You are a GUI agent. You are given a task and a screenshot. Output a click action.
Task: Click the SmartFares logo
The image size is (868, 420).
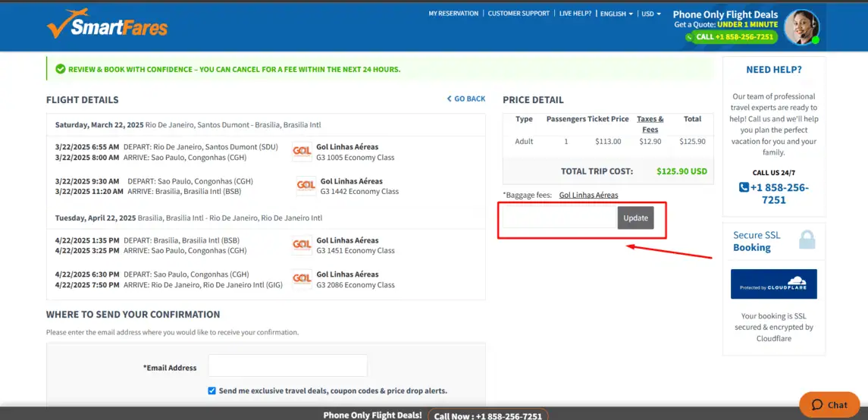coord(107,24)
